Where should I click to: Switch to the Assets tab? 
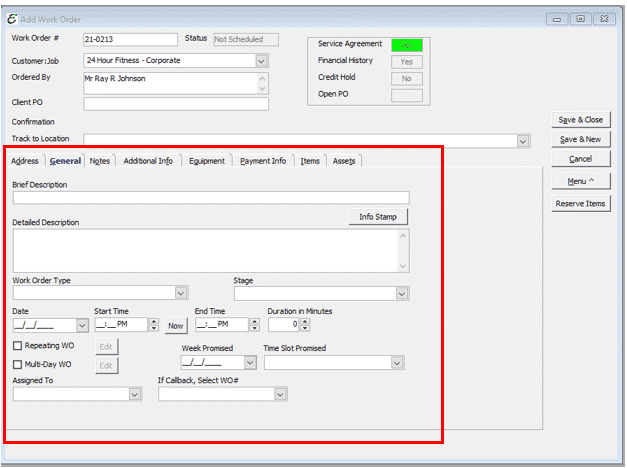point(344,161)
